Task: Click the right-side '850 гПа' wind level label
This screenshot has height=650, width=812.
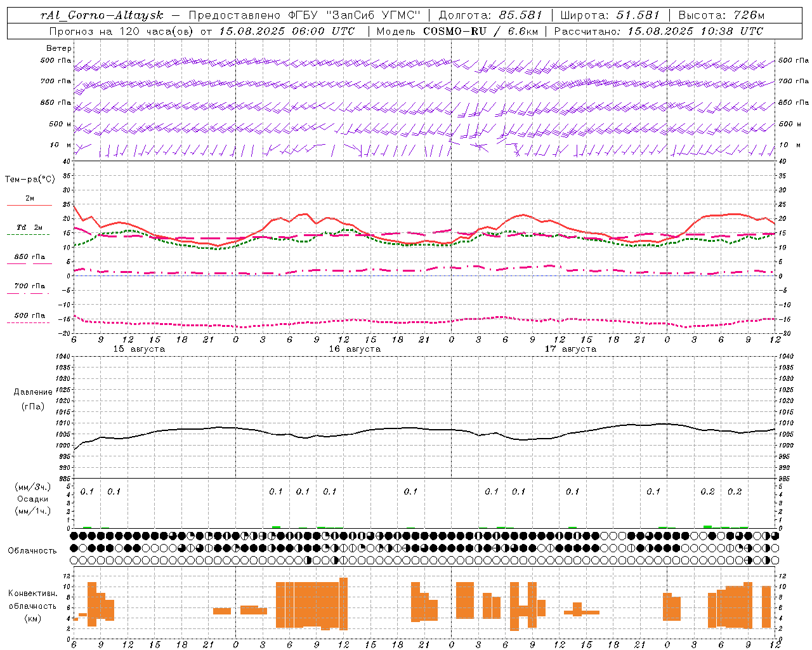Action: 794,102
